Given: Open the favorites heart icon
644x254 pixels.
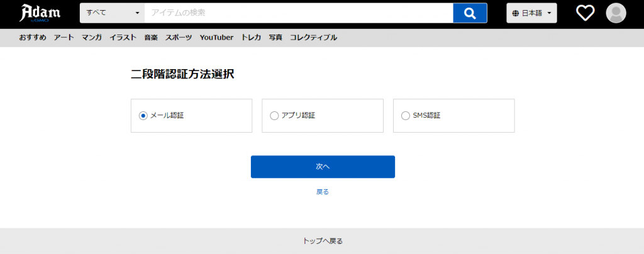Looking at the screenshot, I should [586, 13].
